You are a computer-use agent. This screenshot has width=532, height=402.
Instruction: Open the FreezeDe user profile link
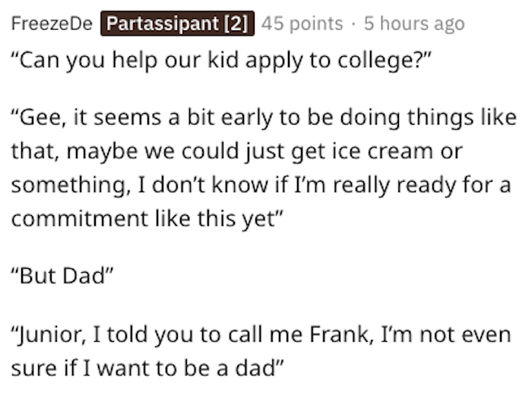pyautogui.click(x=52, y=24)
